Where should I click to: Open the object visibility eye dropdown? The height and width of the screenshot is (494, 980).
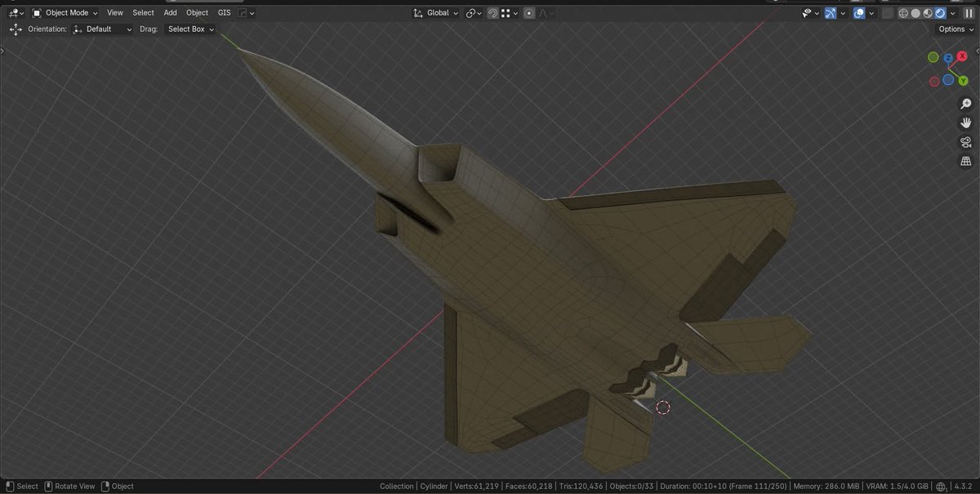[x=810, y=13]
